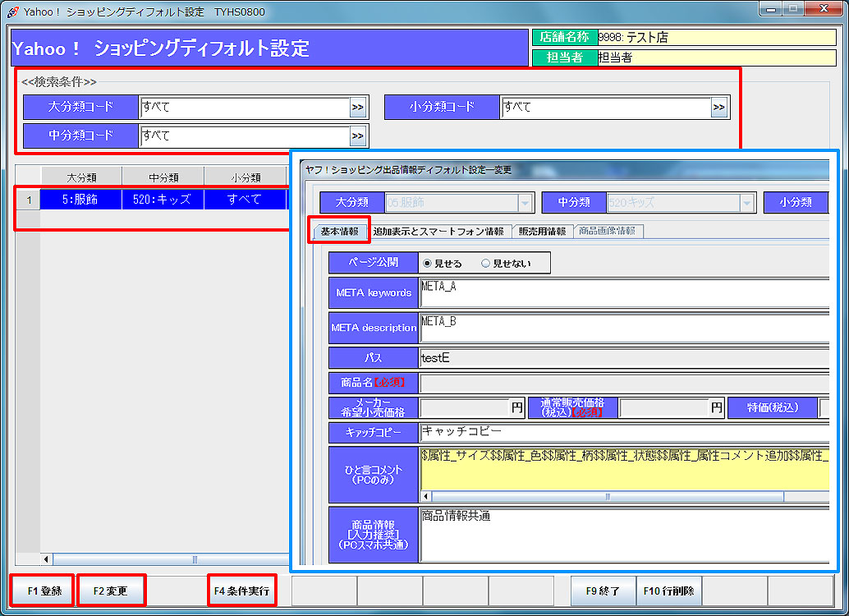The height and width of the screenshot is (616, 849).
Task: Click F9 終了 to exit
Action: (x=603, y=591)
